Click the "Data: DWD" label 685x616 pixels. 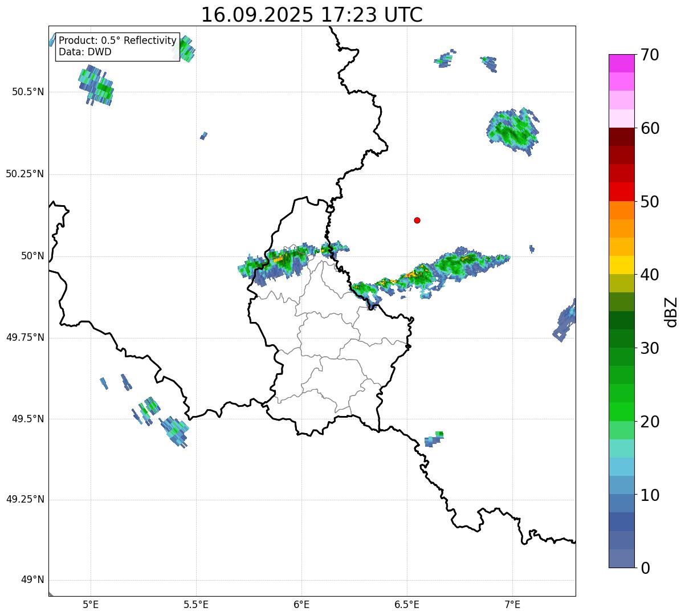(85, 52)
